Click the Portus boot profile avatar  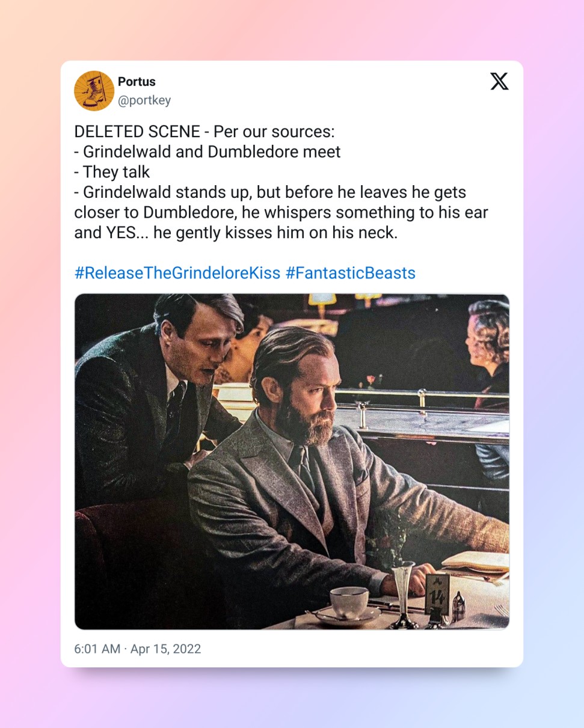[94, 91]
